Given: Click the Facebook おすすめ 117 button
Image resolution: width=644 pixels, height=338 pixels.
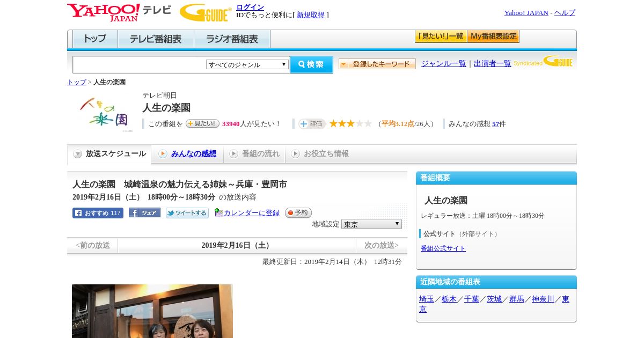Looking at the screenshot, I should tap(98, 213).
